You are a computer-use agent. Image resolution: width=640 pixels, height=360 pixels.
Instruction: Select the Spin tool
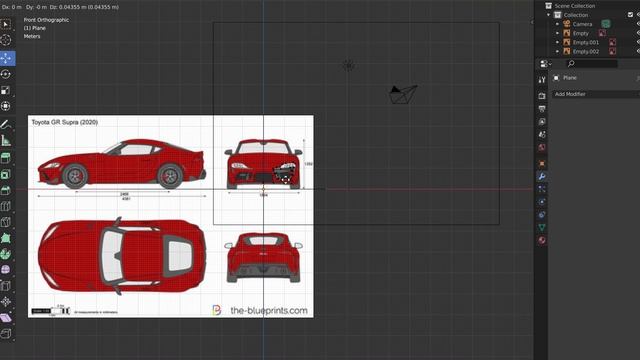[x=6, y=254]
